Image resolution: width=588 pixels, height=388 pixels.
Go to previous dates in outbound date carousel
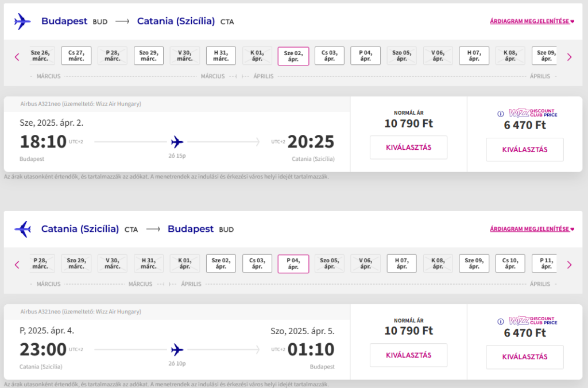click(x=17, y=56)
